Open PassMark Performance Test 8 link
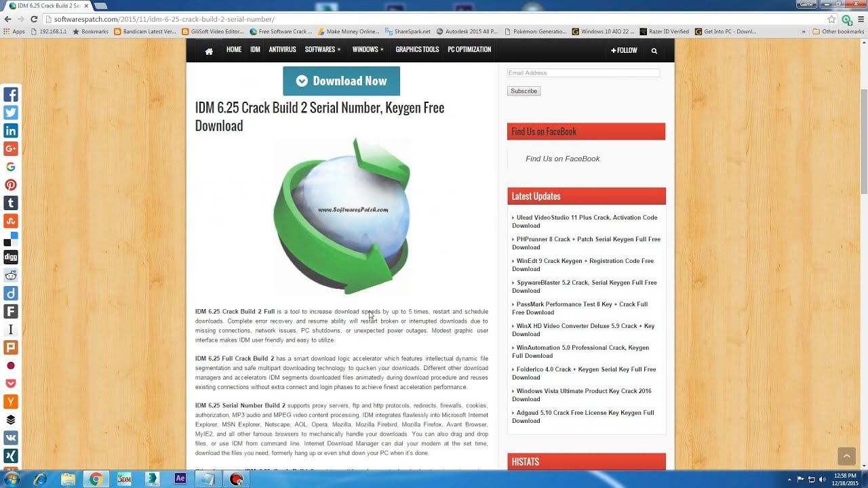868x488 pixels. coord(580,308)
